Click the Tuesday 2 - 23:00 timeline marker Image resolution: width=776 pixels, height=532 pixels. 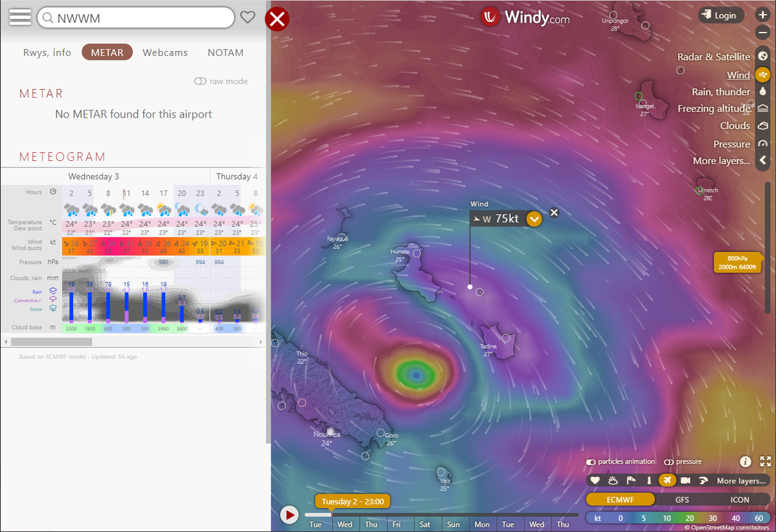[352, 501]
